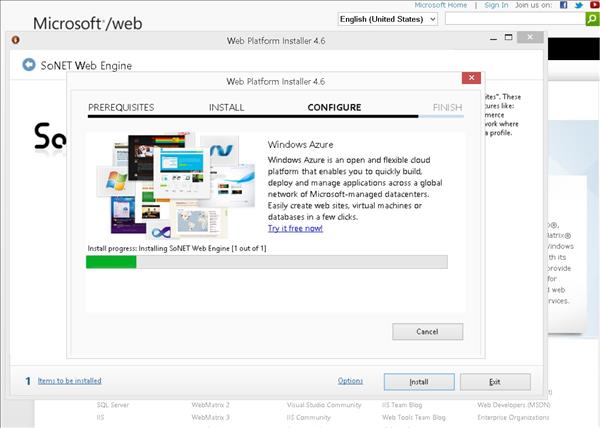Click the PREREQUISITES step label
The width and height of the screenshot is (600, 428).
(121, 107)
